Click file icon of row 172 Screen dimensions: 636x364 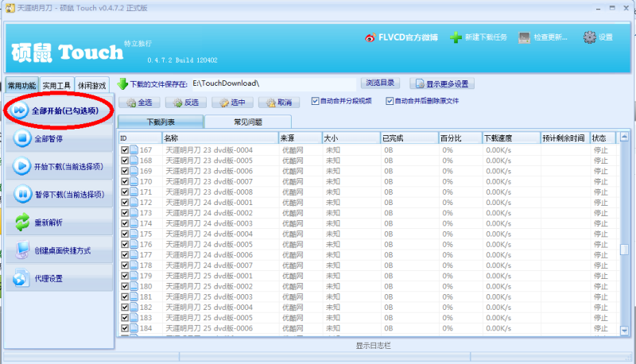tap(134, 203)
